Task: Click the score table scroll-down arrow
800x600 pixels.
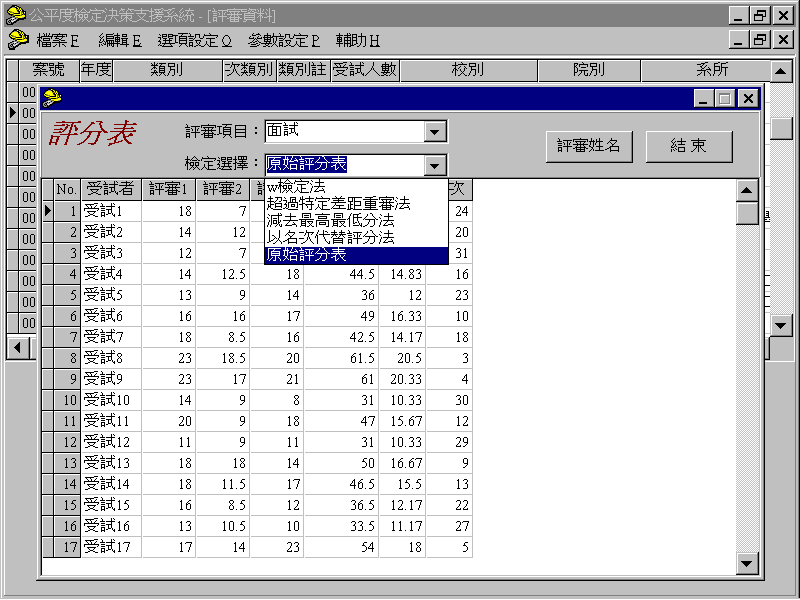Action: pos(747,565)
